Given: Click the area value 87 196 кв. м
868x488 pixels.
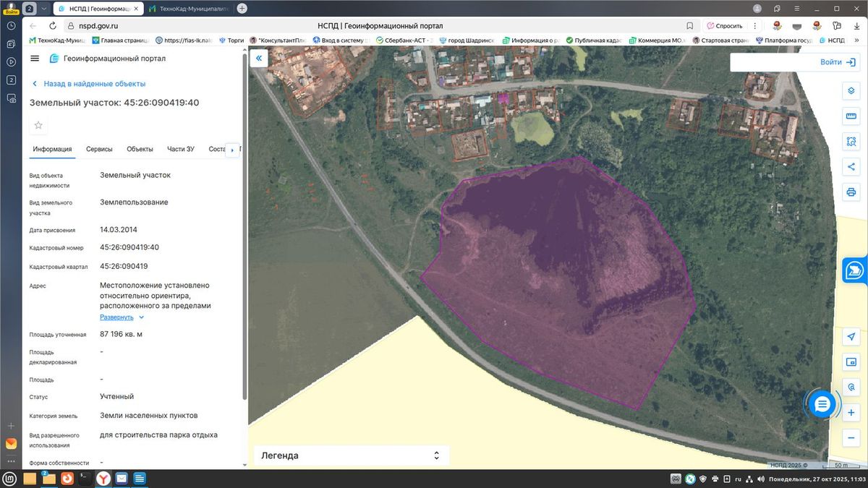Looking at the screenshot, I should click(x=122, y=334).
